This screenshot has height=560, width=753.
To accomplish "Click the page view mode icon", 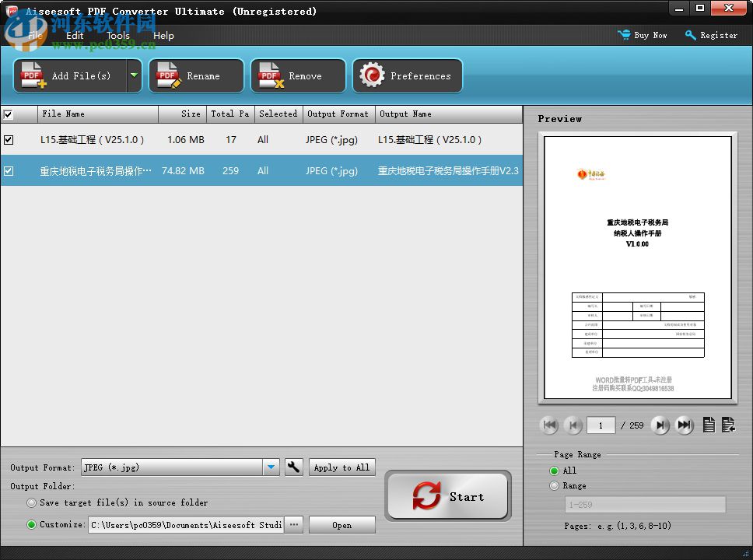I will [x=709, y=425].
